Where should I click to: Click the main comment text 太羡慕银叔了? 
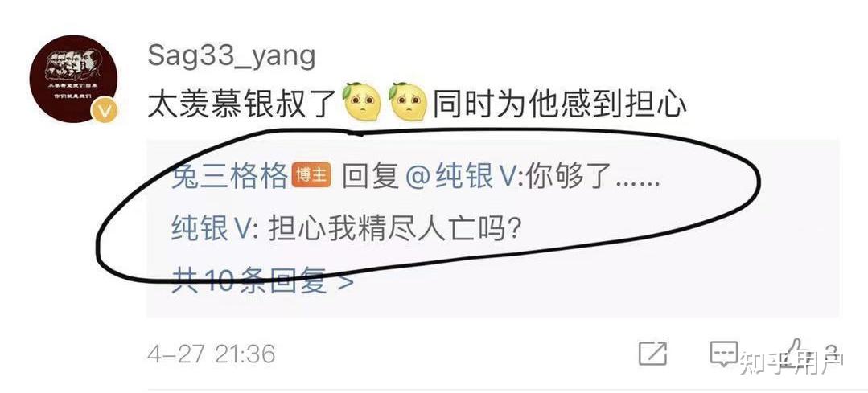pyautogui.click(x=241, y=104)
